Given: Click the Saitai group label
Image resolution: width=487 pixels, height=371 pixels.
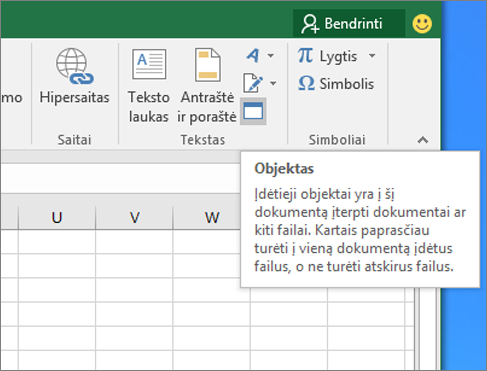Looking at the screenshot, I should pos(74,140).
